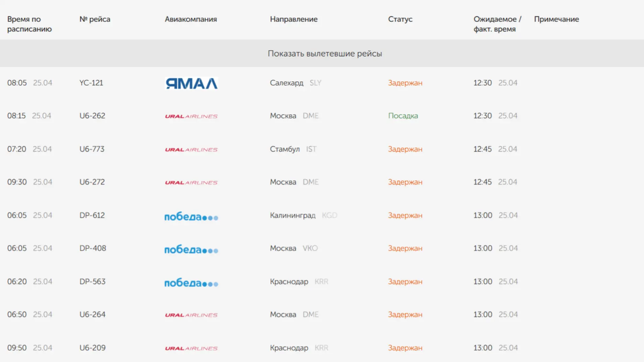Click the 'Время по расписанию' column header

(x=29, y=24)
